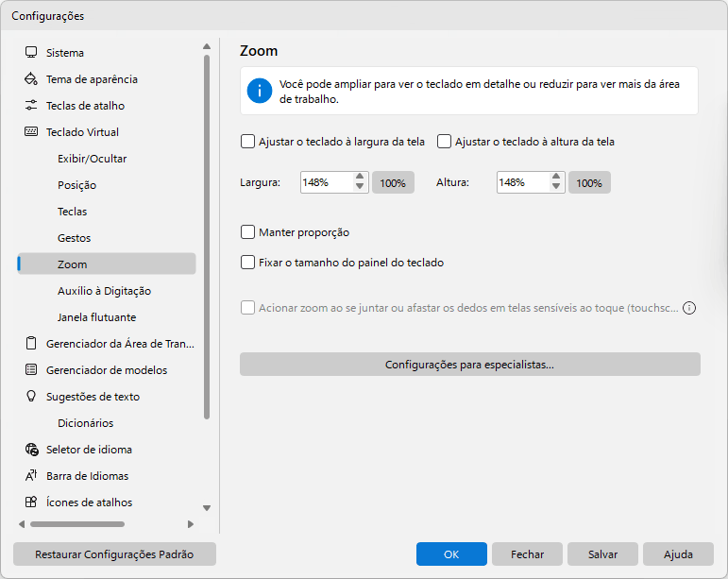Click the Teclas de atalho sliders icon
Viewport: 728px width, 579px height.
31,106
